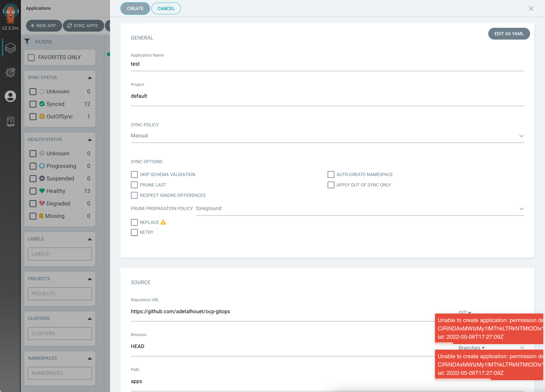
Task: Click the Application Name input field
Action: pyautogui.click(x=327, y=64)
